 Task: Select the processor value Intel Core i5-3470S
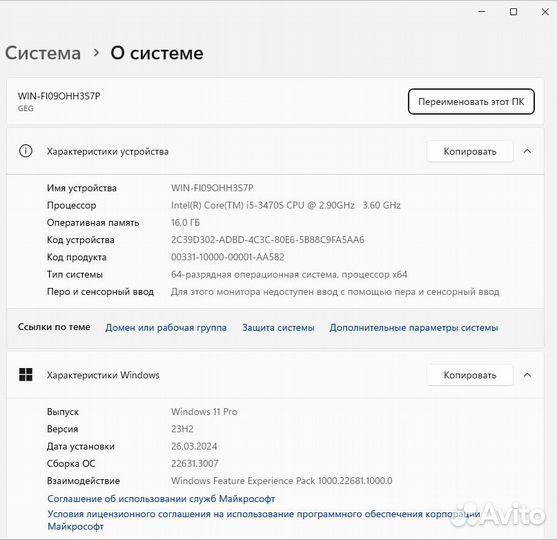[286, 205]
